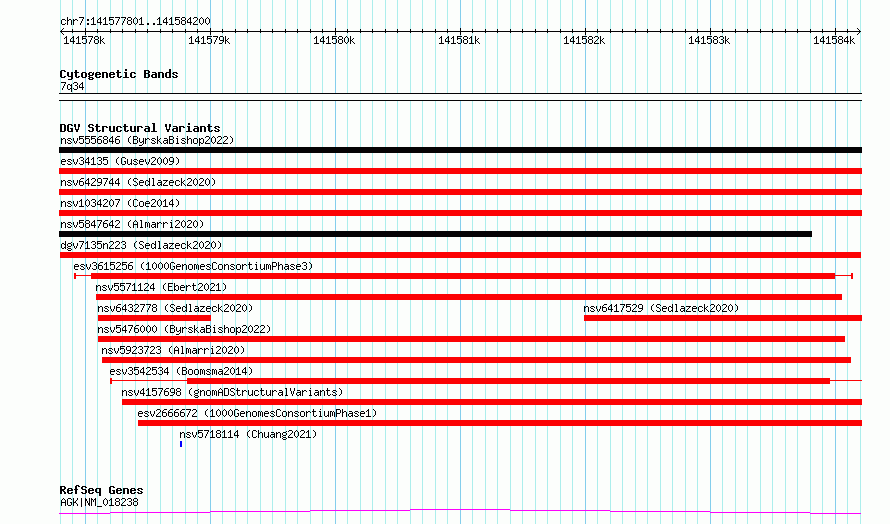Click the red bar under nsv5571124

coord(469,297)
